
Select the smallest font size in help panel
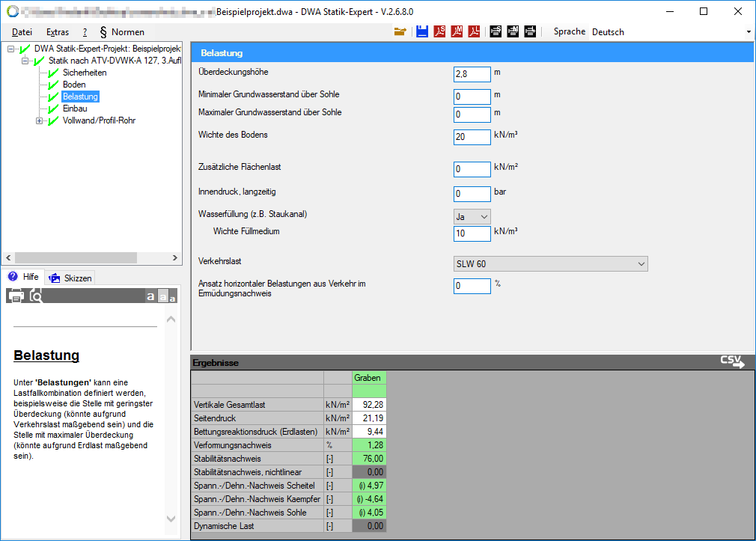173,299
